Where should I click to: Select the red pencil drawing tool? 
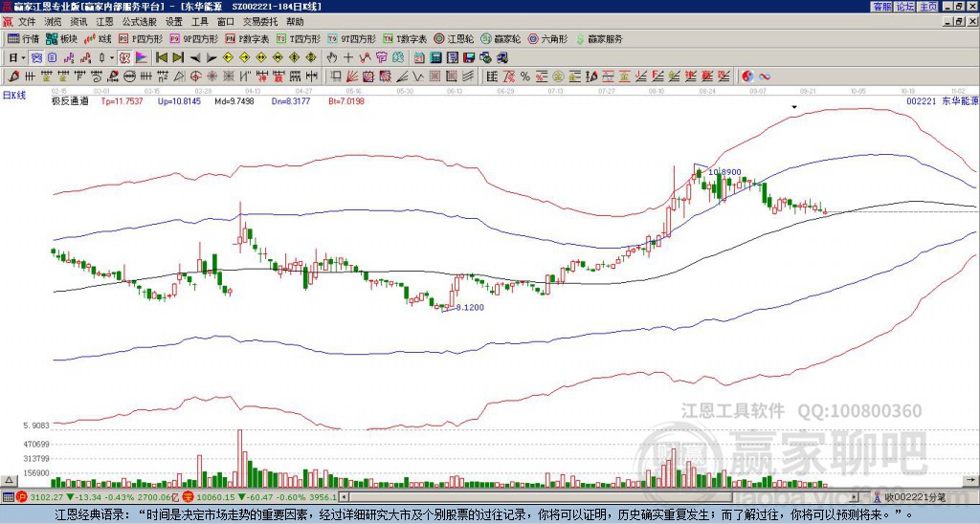12,76
